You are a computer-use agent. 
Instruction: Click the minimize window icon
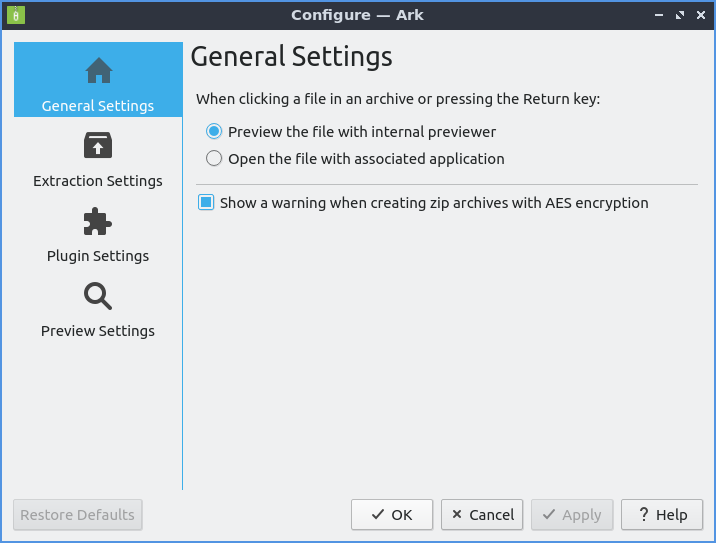(x=660, y=15)
